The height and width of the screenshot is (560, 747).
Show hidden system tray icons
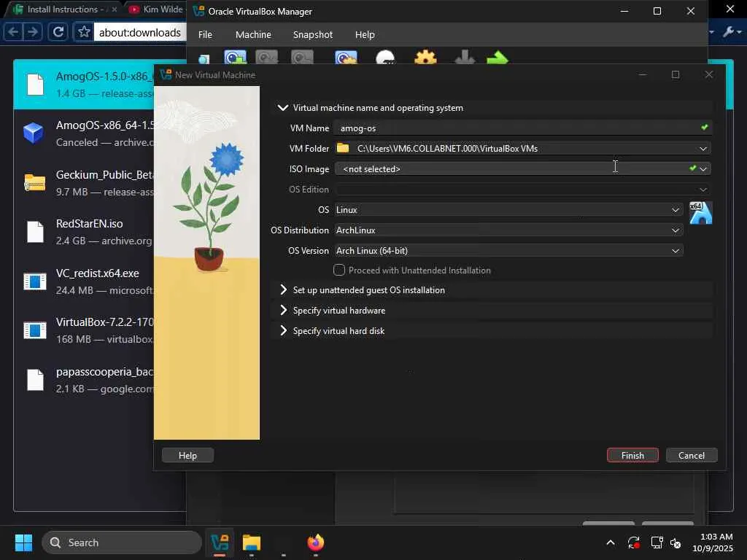point(611,542)
